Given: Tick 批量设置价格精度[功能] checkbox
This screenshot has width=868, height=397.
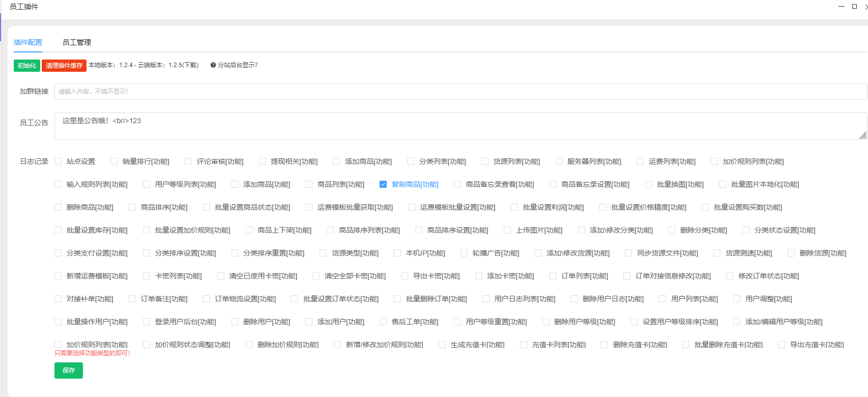Looking at the screenshot, I should pos(603,207).
